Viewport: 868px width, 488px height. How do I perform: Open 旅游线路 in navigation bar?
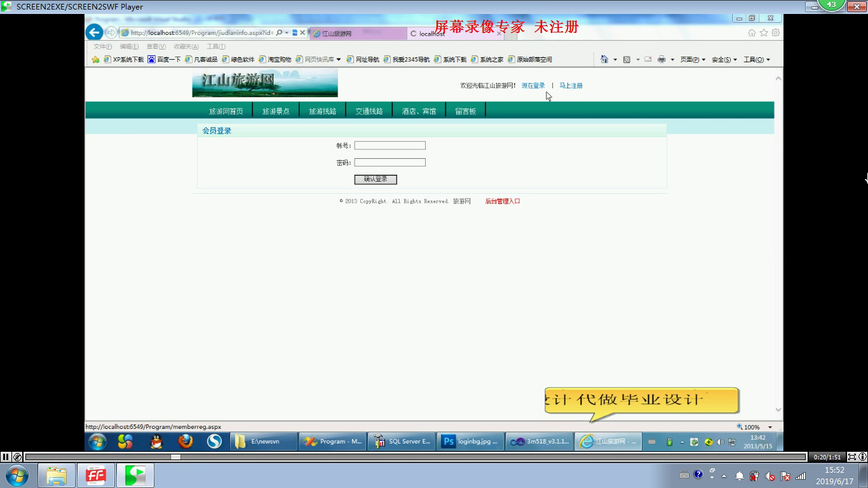(322, 111)
